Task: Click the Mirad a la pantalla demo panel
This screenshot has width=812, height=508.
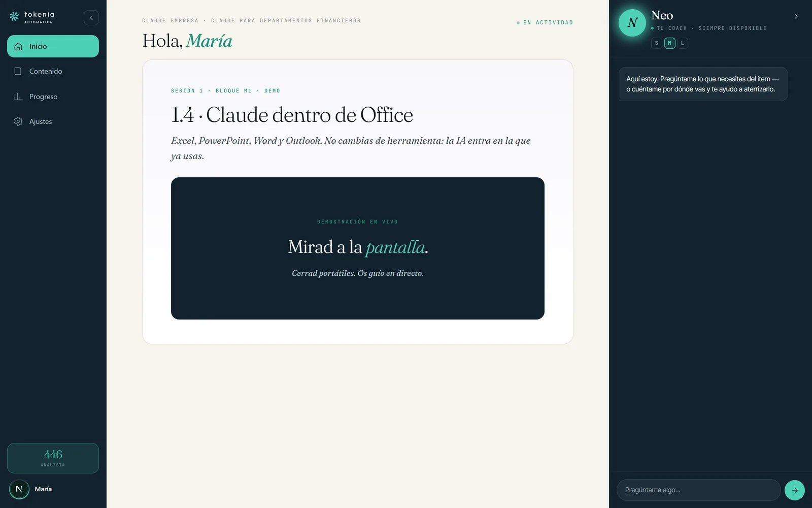Action: click(358, 248)
